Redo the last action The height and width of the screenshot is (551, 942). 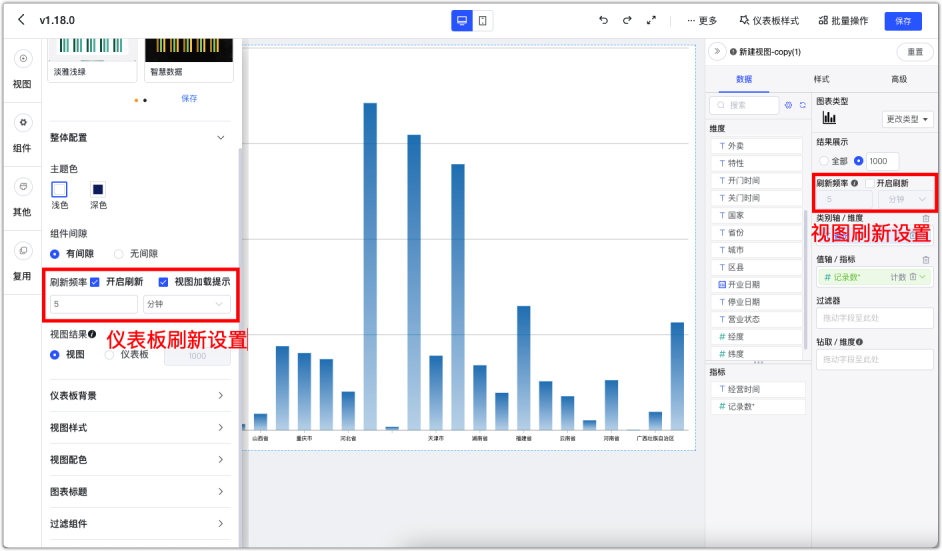[627, 20]
